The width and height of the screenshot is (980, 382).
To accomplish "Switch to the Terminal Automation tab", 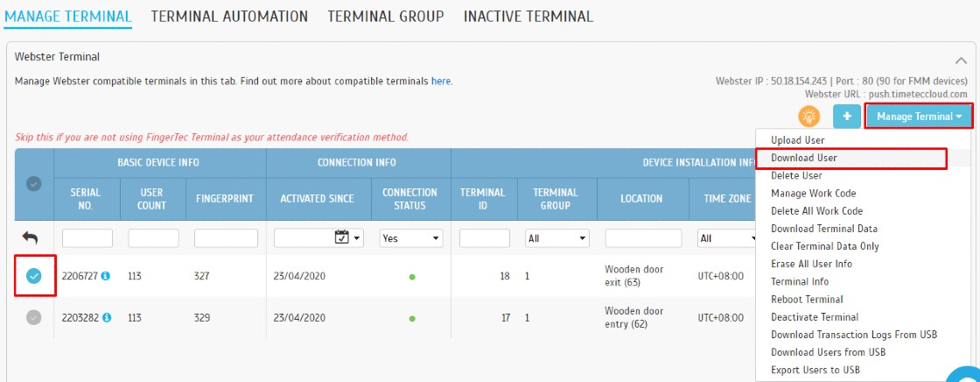I will 229,17.
